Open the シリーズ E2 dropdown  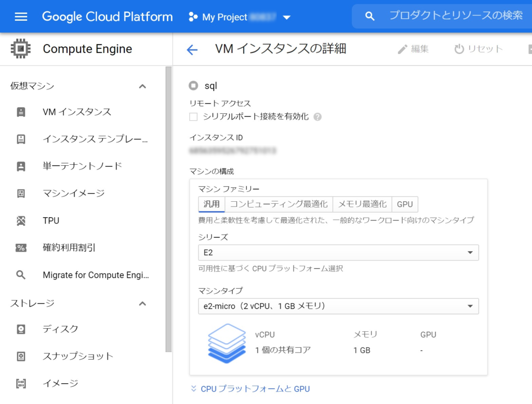[x=338, y=253]
